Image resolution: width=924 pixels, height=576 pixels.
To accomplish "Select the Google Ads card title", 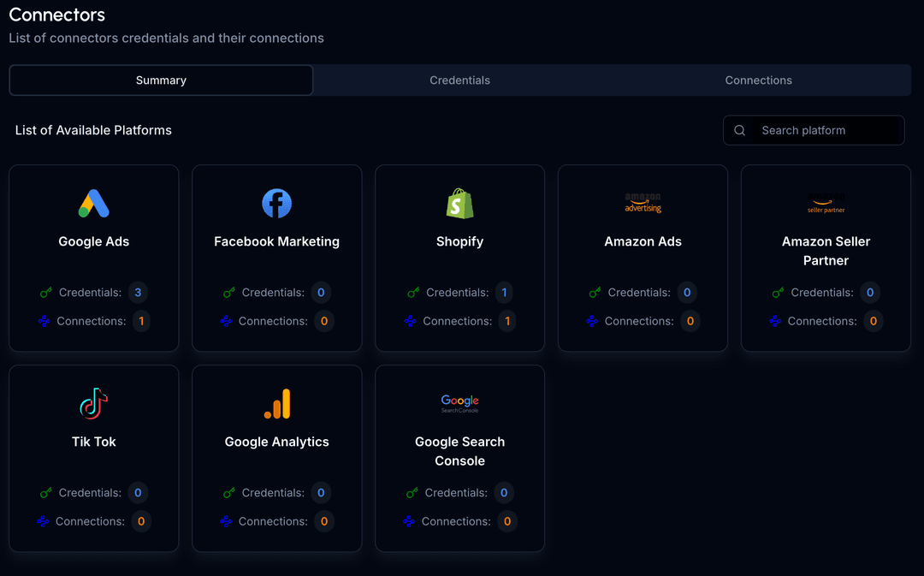I will tap(94, 241).
